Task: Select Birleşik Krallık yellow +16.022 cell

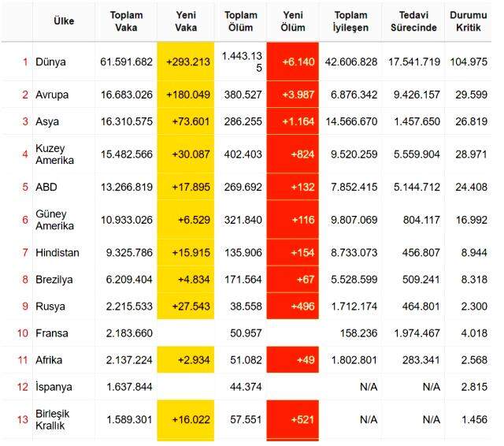Action: click(x=186, y=419)
